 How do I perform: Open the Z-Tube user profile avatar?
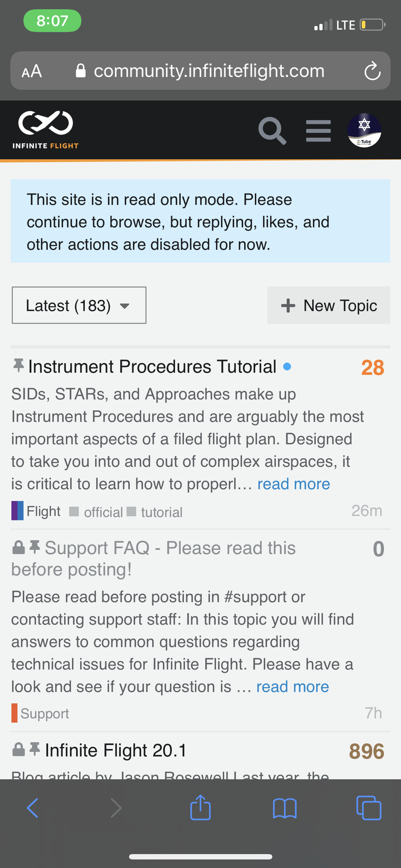point(364,130)
